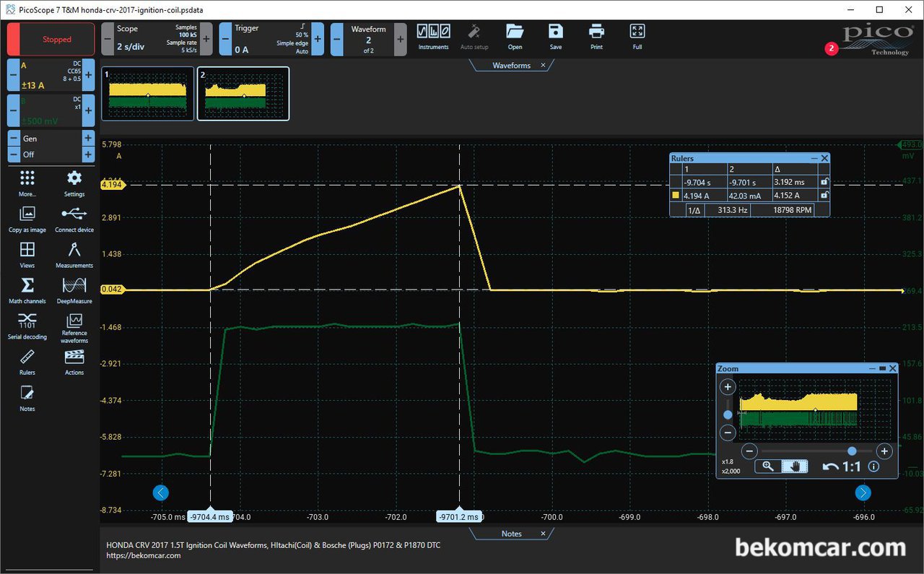Click the horizontal zoom slider handle

pos(852,451)
